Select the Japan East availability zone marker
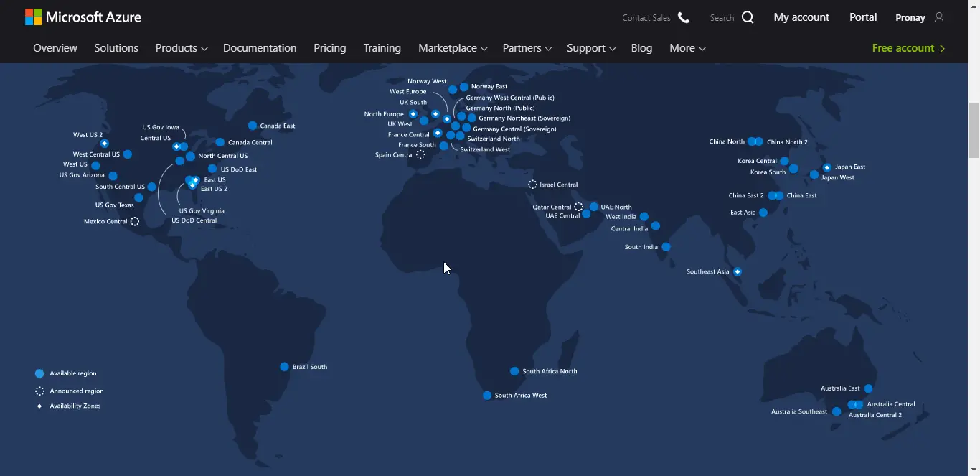Image resolution: width=980 pixels, height=476 pixels. coord(827,167)
